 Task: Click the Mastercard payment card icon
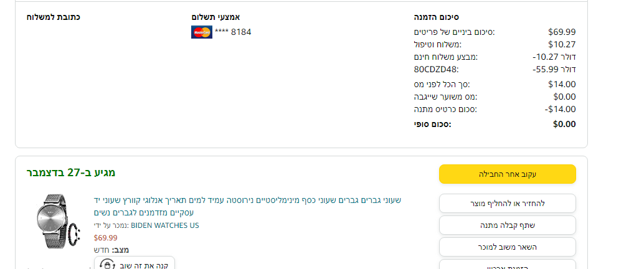[x=201, y=32]
